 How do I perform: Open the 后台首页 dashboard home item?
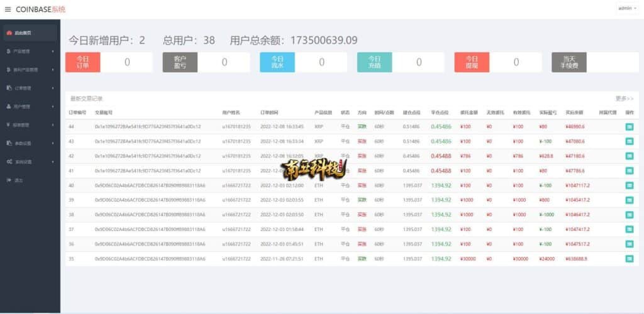[x=23, y=33]
